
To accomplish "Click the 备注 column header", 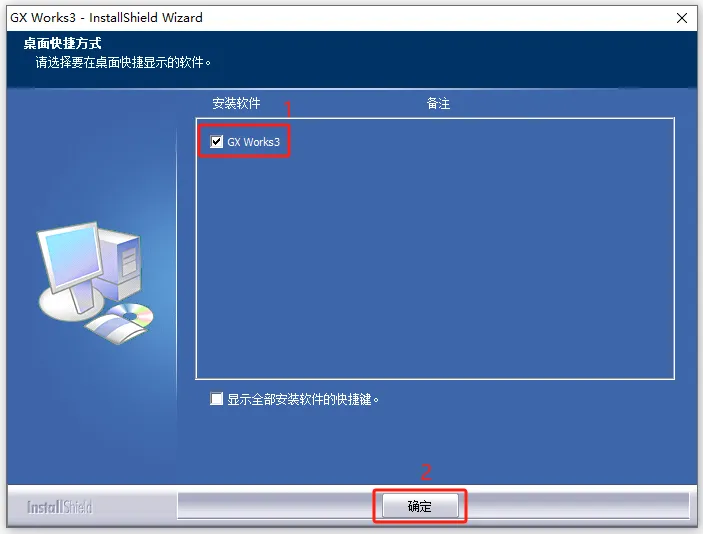I will tap(438, 104).
